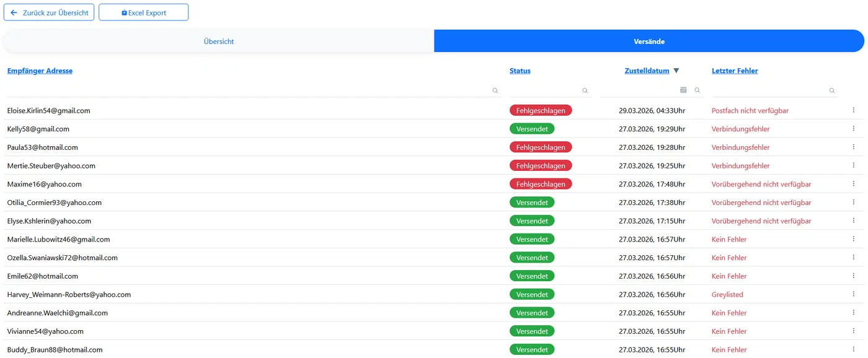Click search icon in Empfänger Adresse filter

click(495, 90)
